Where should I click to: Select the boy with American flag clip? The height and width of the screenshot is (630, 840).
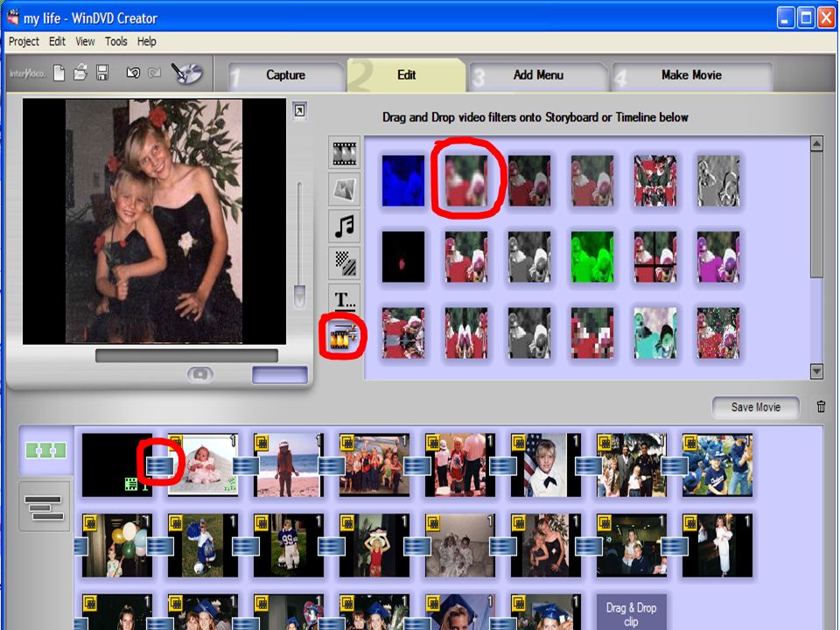point(545,465)
